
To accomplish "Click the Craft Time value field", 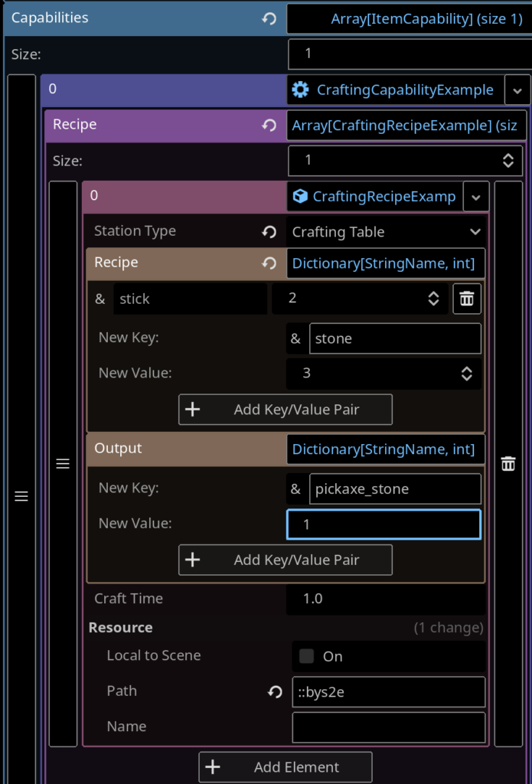I will click(386, 599).
